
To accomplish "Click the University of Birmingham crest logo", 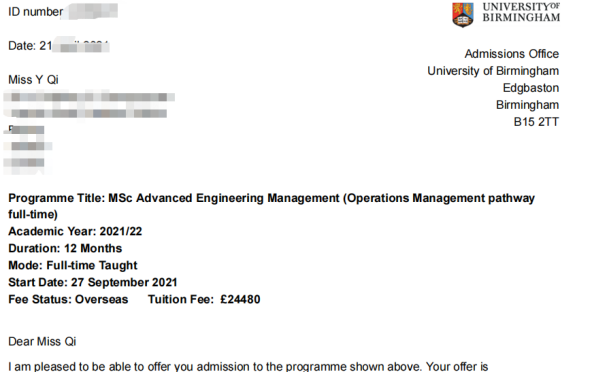I will 463,15.
